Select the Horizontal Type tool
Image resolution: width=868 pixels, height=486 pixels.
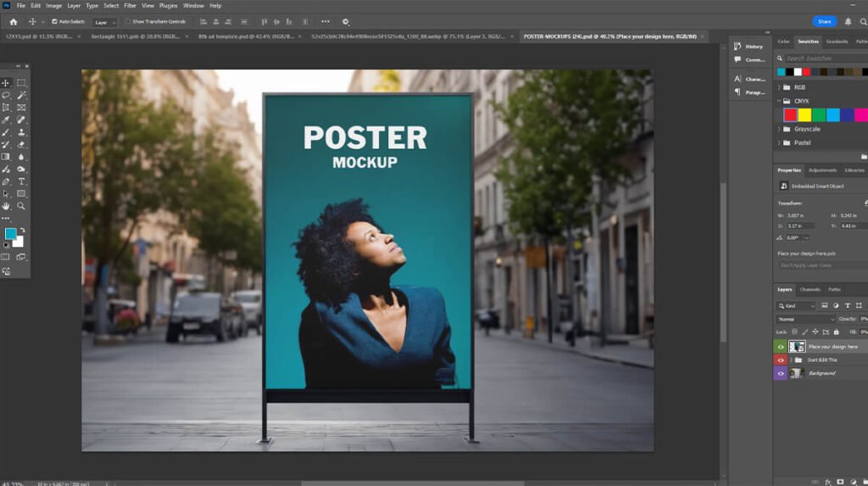tap(21, 182)
